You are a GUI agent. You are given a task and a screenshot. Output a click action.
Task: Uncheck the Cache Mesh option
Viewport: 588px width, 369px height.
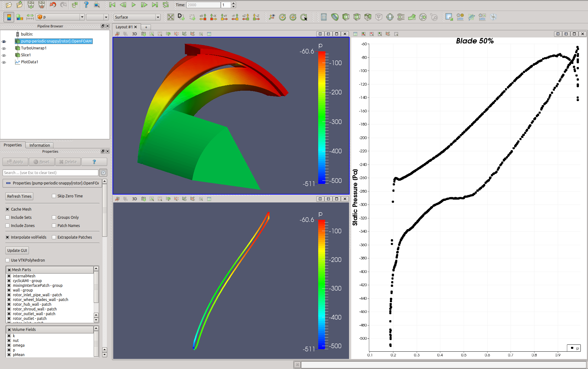8,209
